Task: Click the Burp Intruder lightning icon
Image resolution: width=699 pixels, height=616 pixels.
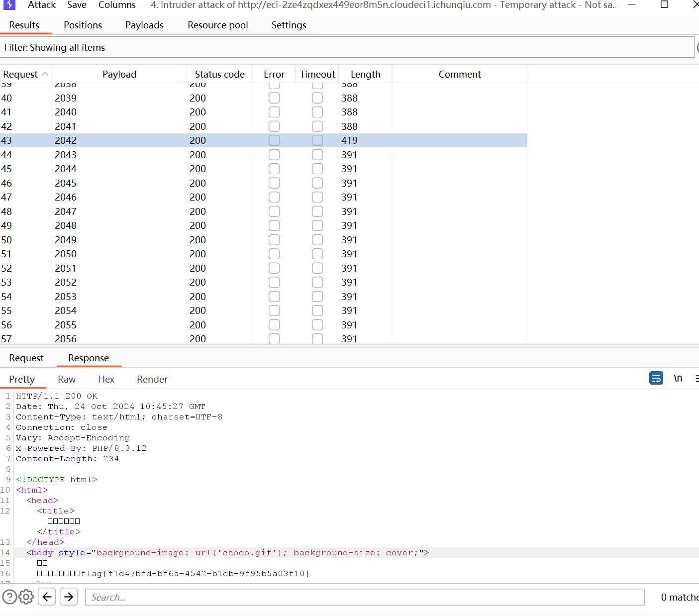Action: (9, 5)
